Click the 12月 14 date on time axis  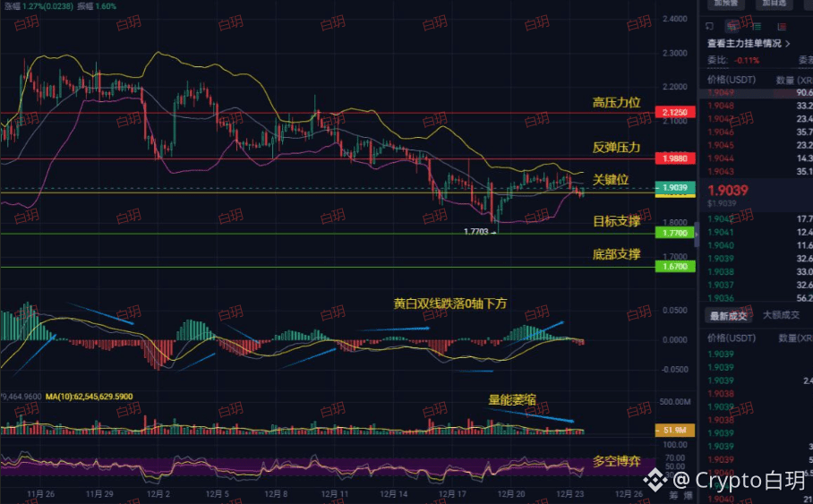(x=394, y=494)
